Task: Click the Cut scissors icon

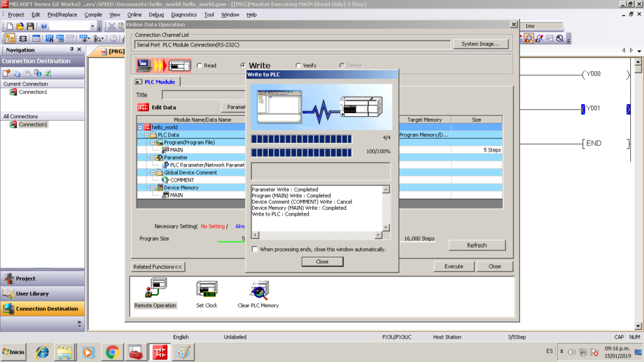Action: (x=112, y=26)
